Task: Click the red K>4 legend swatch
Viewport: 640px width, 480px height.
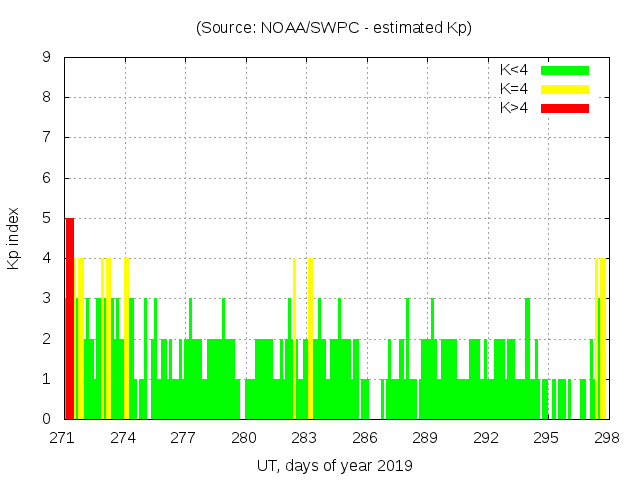Action: [565, 108]
